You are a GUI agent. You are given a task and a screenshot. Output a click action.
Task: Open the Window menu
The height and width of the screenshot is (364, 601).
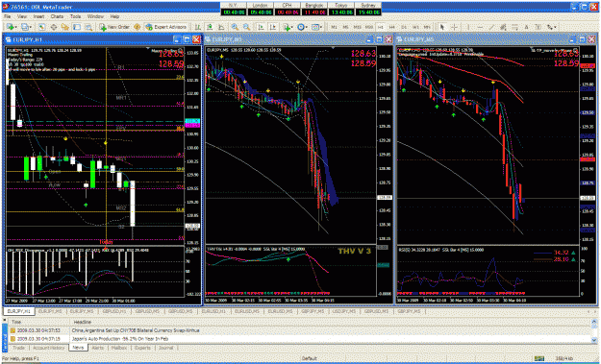coord(95,16)
